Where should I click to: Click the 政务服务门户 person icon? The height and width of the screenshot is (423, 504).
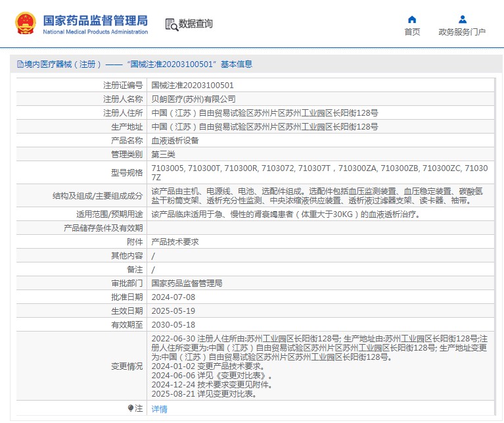click(462, 19)
